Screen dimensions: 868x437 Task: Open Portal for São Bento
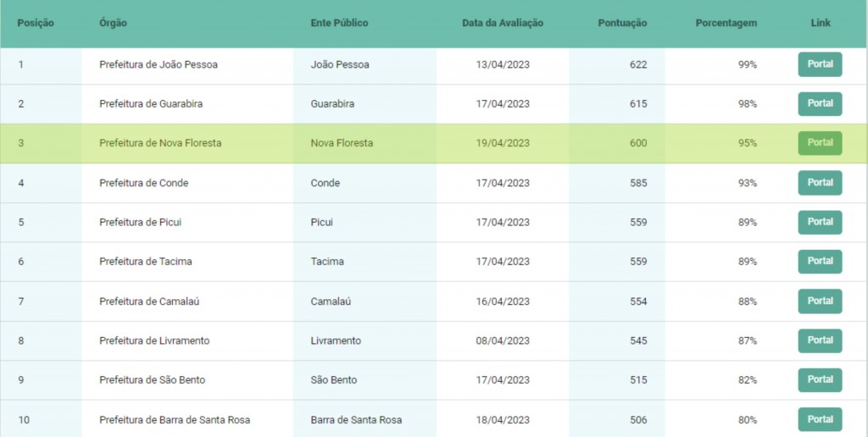(820, 380)
